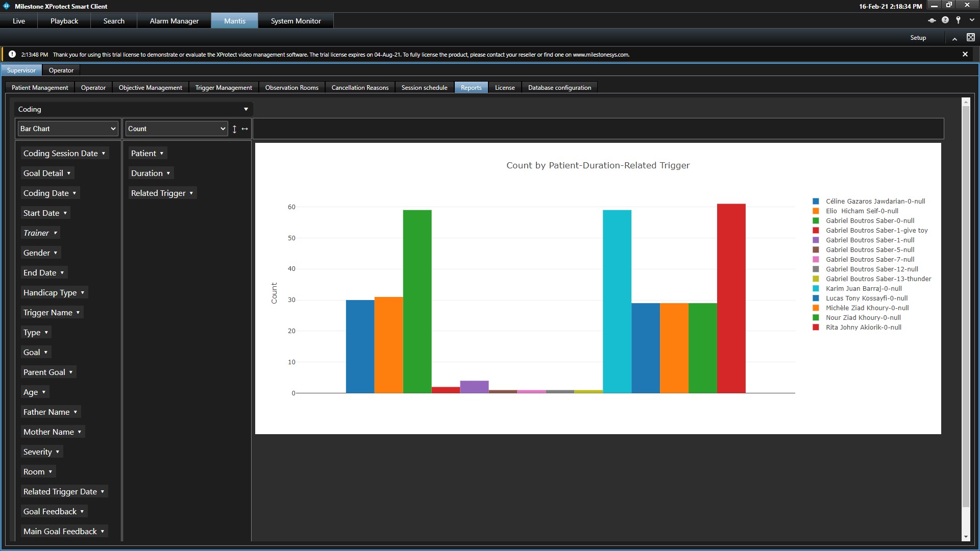This screenshot has height=551, width=980.
Task: Open Session schedule tab
Action: click(x=424, y=88)
